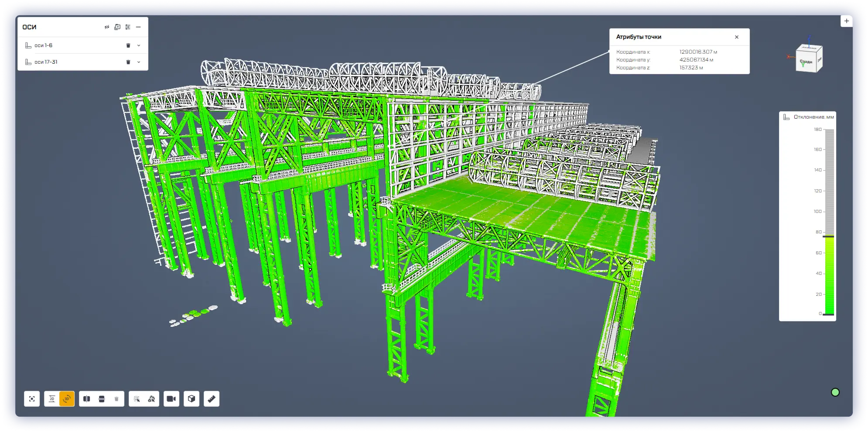Toggle visibility of all axes
868x432 pixels.
107,27
